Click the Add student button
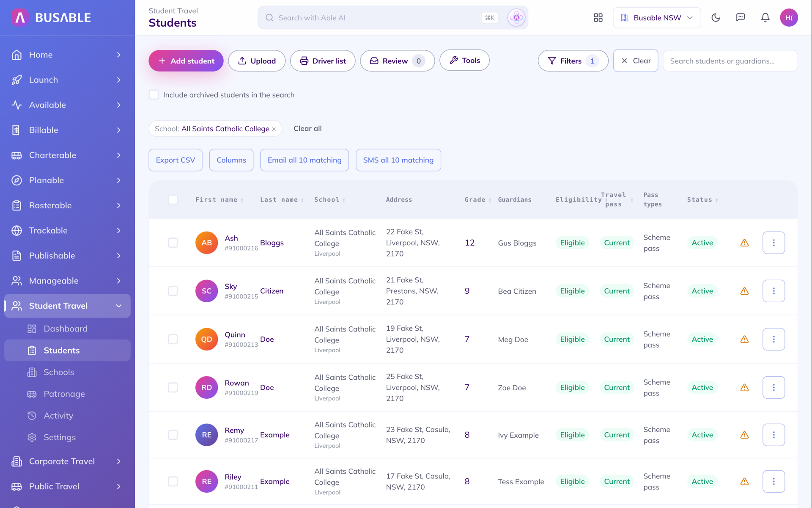Viewport: 812px width, 508px height. [x=186, y=61]
